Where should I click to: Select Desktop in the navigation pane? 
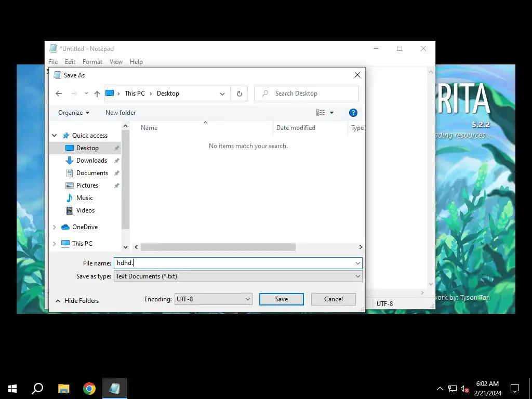pos(87,148)
